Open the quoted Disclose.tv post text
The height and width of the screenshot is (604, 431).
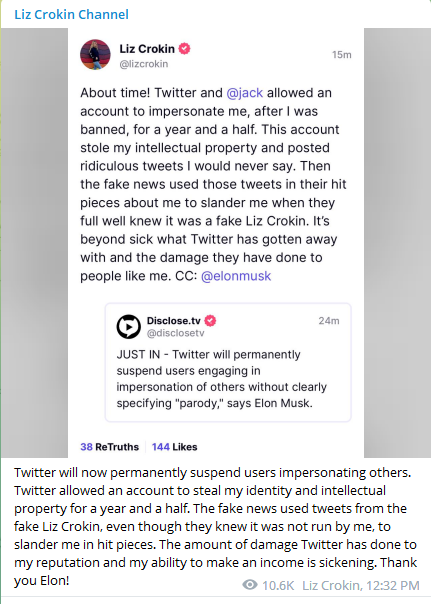pyautogui.click(x=222, y=379)
